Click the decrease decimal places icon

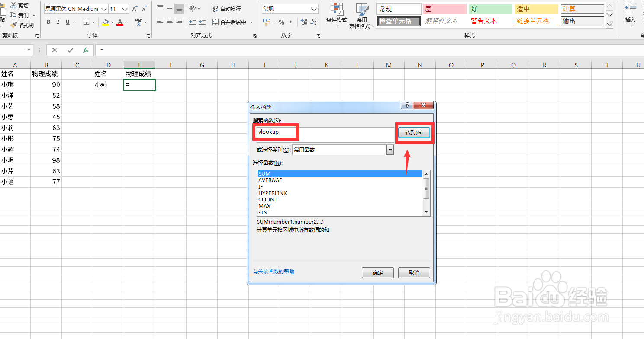tap(314, 22)
